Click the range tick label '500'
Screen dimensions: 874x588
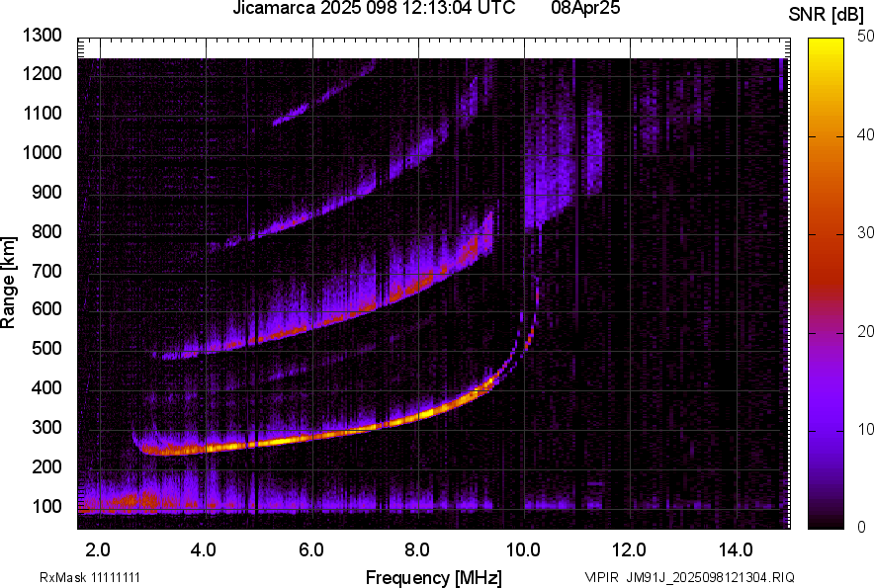coord(46,348)
